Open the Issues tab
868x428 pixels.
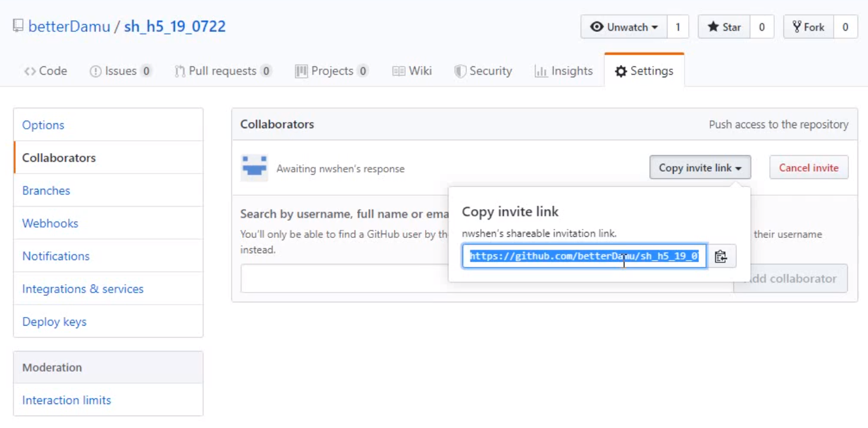click(x=120, y=71)
